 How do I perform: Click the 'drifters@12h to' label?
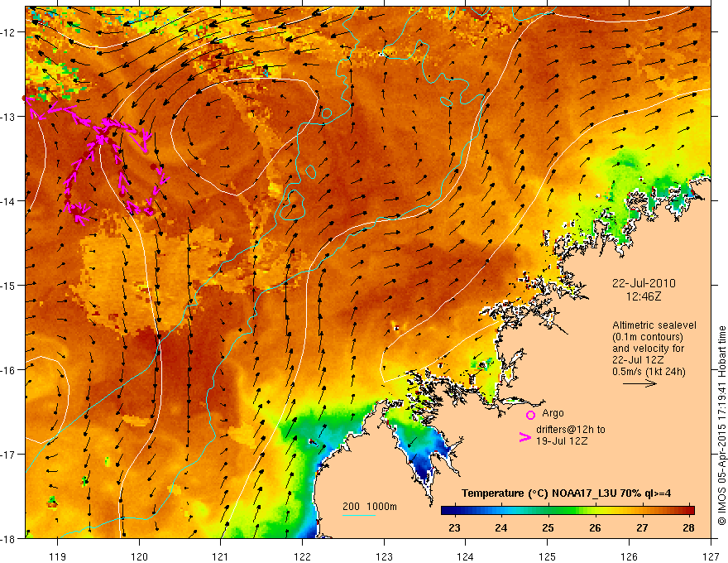(571, 429)
